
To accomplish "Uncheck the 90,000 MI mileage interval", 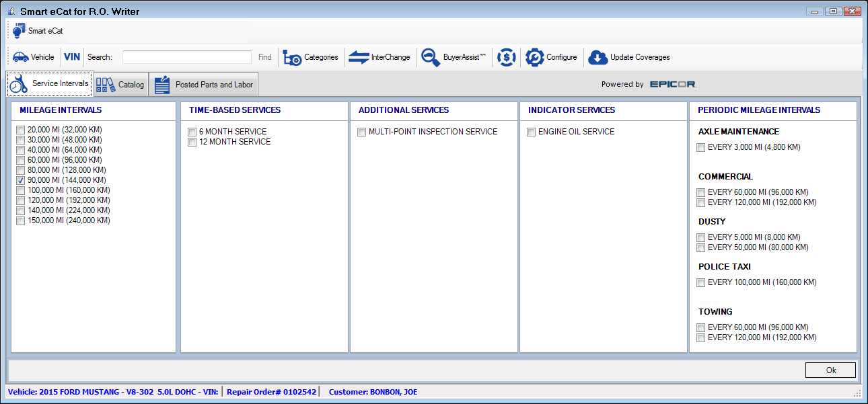I will [20, 180].
